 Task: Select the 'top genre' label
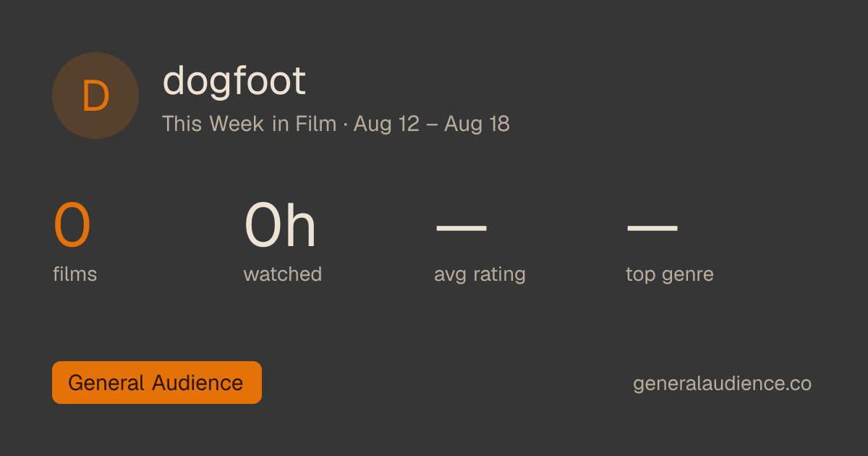670,275
